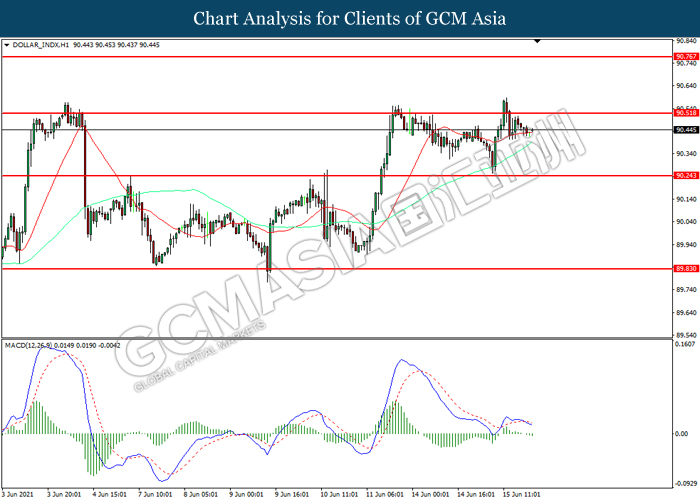Click the 0.1607 MACD scale value
The width and height of the screenshot is (700, 500).
[686, 344]
